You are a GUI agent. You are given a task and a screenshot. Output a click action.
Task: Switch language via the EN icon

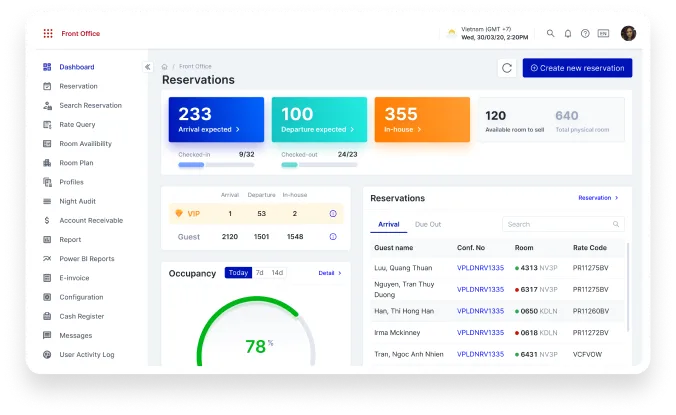tap(603, 33)
